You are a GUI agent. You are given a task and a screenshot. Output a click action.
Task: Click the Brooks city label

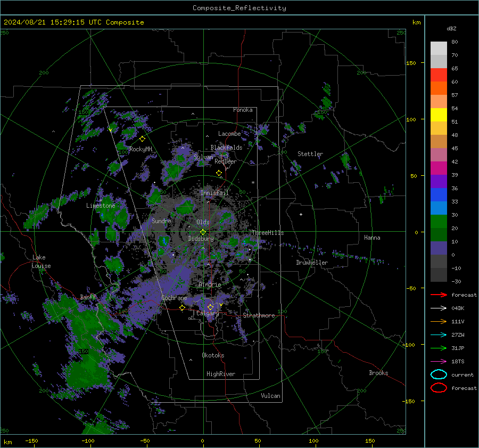coord(378,373)
